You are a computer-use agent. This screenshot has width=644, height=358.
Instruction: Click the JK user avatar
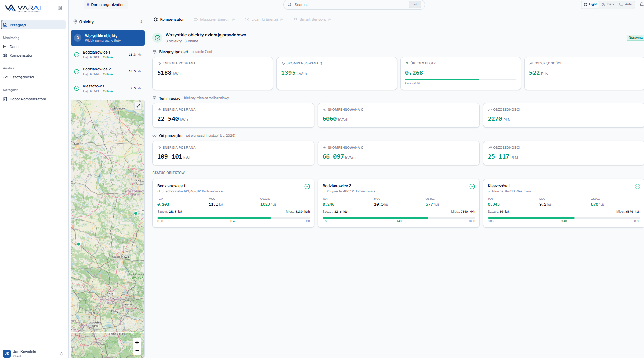[7, 354]
